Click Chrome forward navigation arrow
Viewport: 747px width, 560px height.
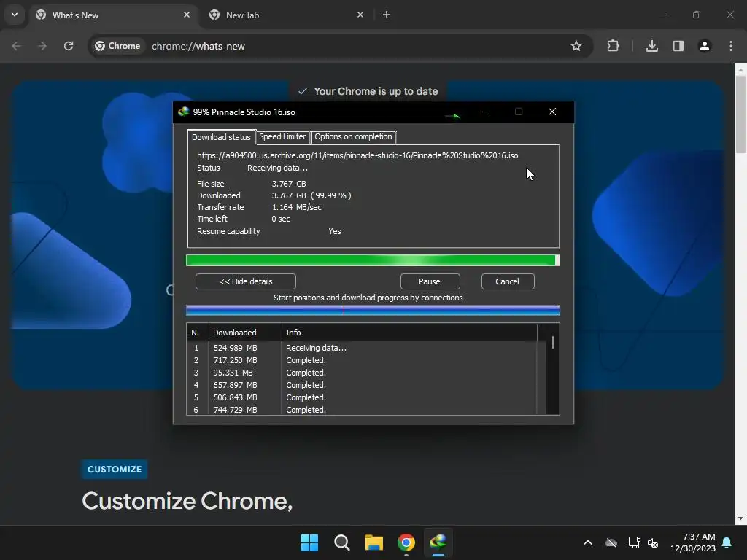coord(42,46)
